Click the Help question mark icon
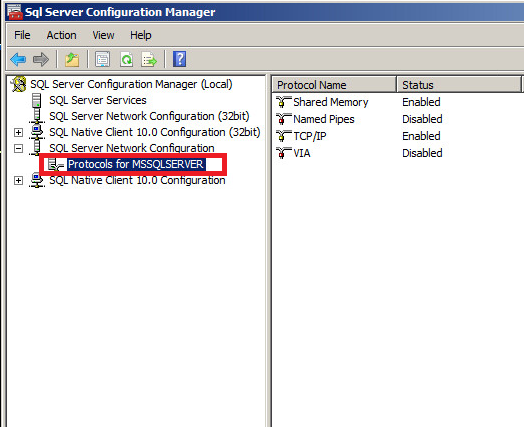Screen dimensions: 524x427 (179, 59)
